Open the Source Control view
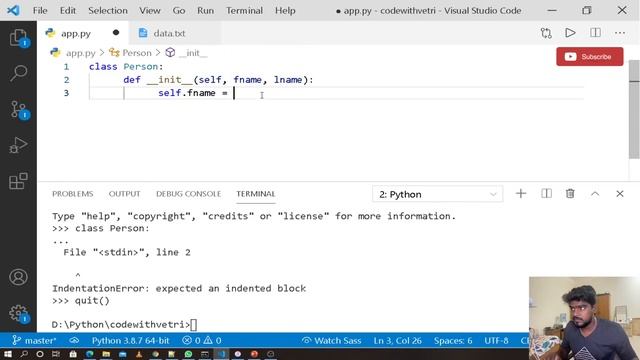Image resolution: width=640 pixels, height=360 pixels. (18, 109)
